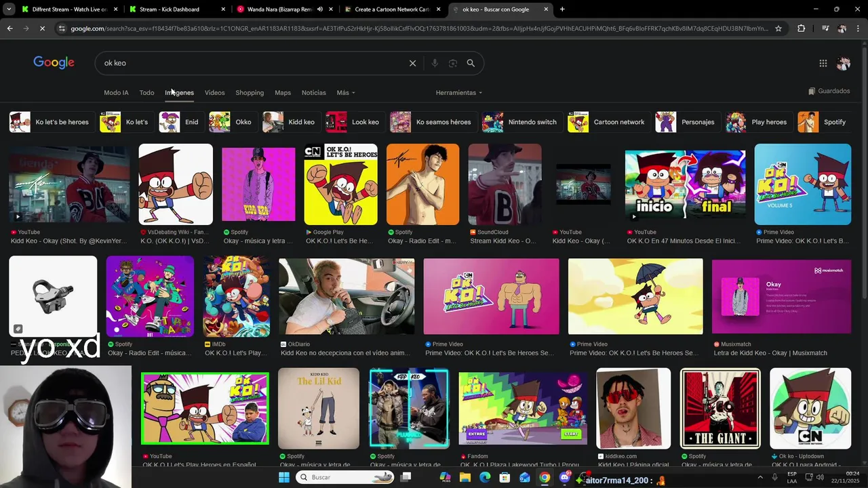Image resolution: width=868 pixels, height=488 pixels.
Task: Submit search with magnifying glass icon
Action: 471,63
